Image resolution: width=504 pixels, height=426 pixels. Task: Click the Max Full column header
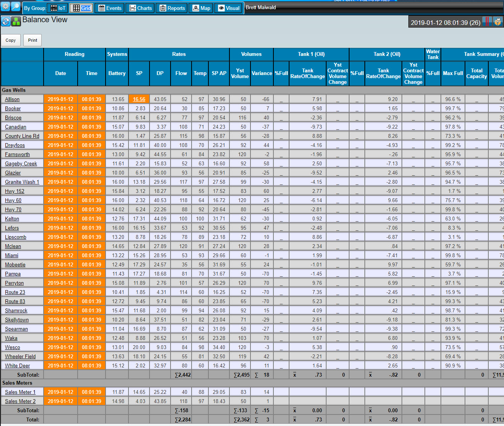tap(453, 73)
